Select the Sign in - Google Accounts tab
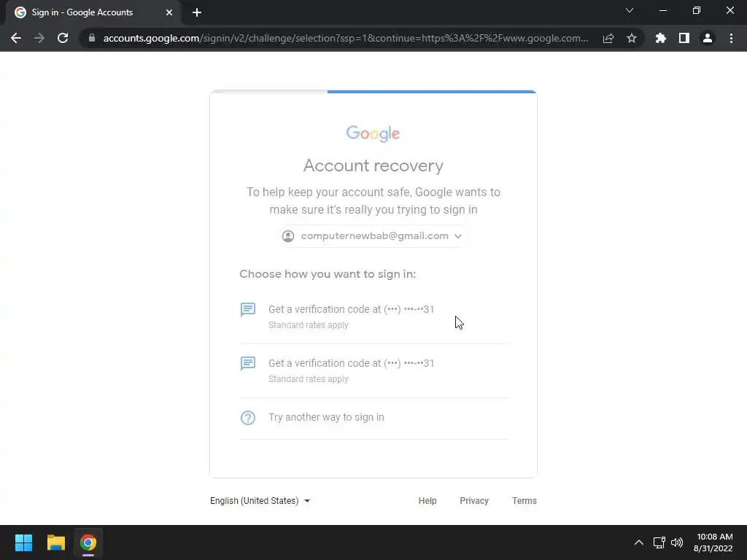The height and width of the screenshot is (560, 747). 93,12
